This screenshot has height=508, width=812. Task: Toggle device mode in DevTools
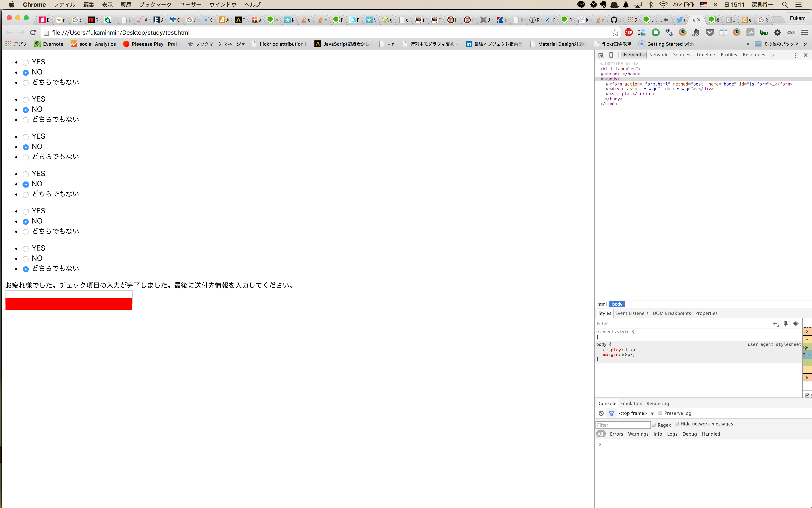coord(611,55)
